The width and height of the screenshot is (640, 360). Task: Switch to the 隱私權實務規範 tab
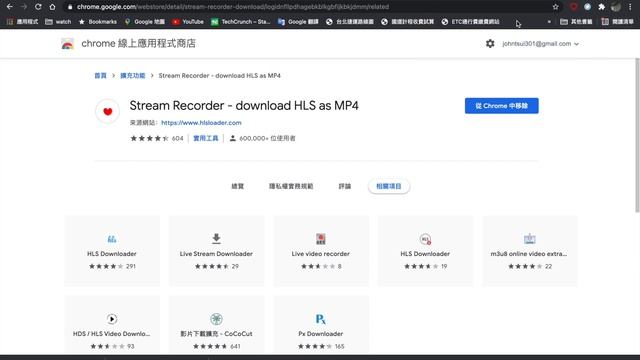291,186
